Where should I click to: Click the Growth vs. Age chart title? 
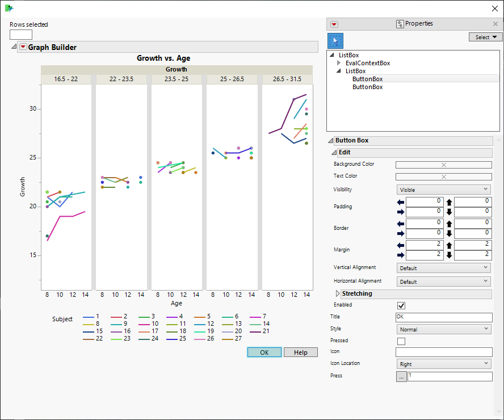click(x=163, y=58)
